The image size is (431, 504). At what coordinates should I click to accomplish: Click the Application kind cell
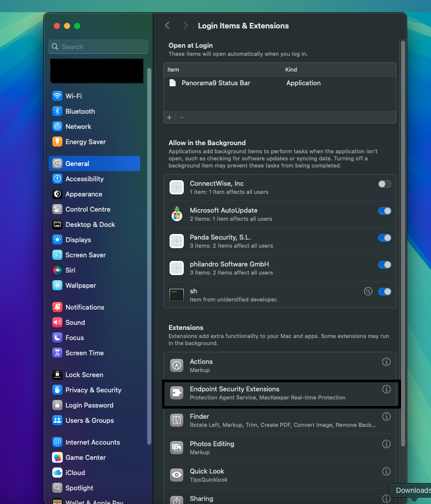(x=304, y=83)
